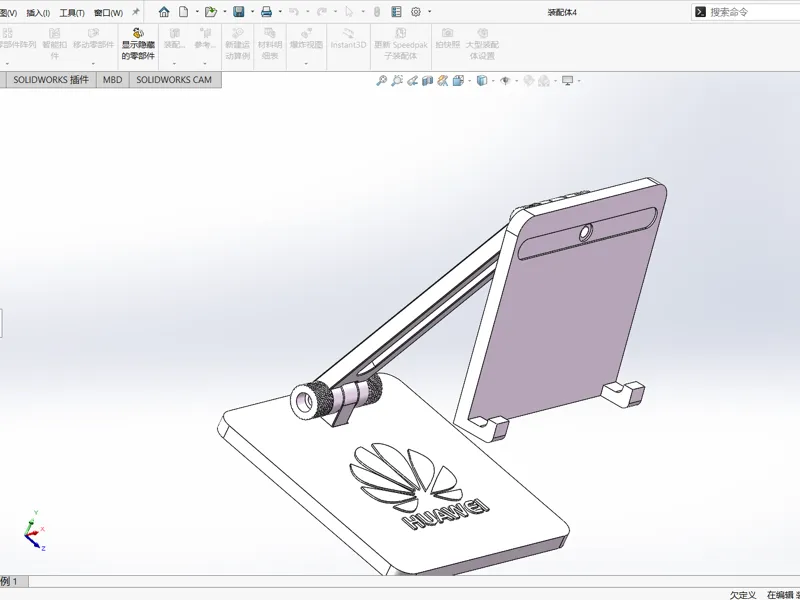The width and height of the screenshot is (800, 600).
Task: Expand dropdown arrow next to Print icon
Action: (x=280, y=12)
